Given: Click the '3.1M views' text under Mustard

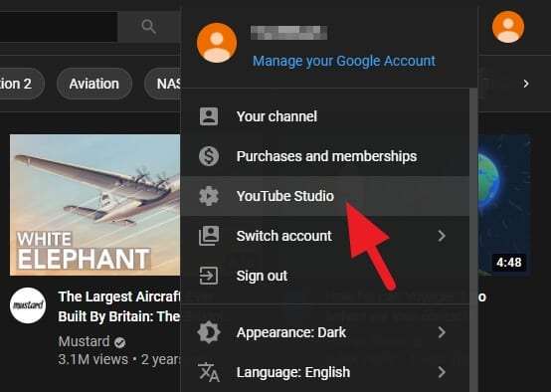Looking at the screenshot, I should click(x=92, y=359).
